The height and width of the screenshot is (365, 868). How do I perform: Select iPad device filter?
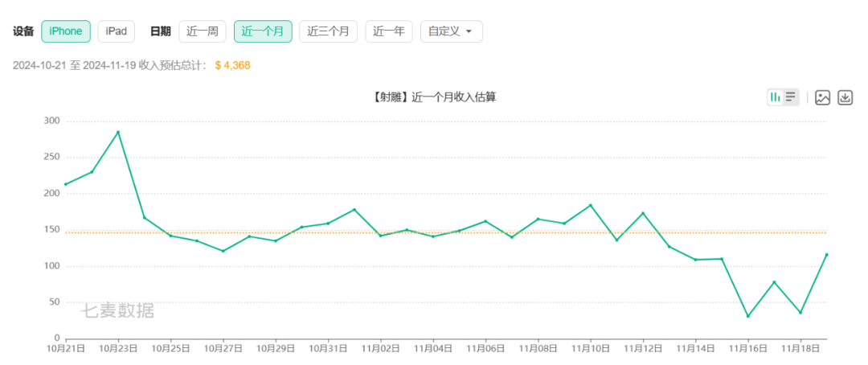point(117,31)
